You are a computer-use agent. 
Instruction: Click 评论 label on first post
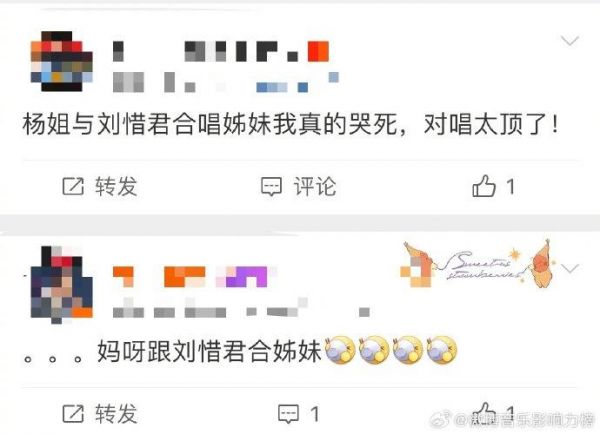pyautogui.click(x=315, y=186)
